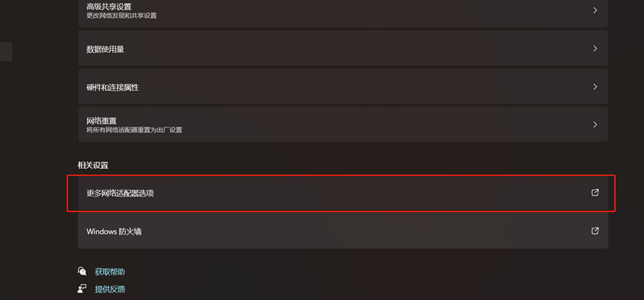Select the 网络重置 entry title

point(101,121)
